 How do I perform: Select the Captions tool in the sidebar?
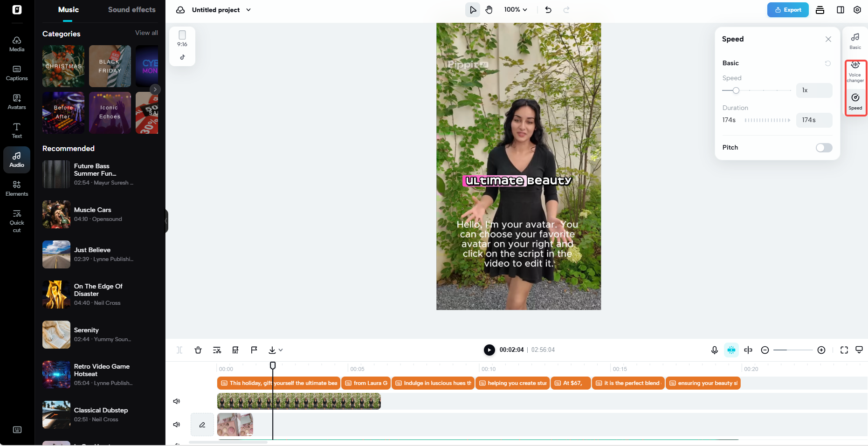coord(17,73)
